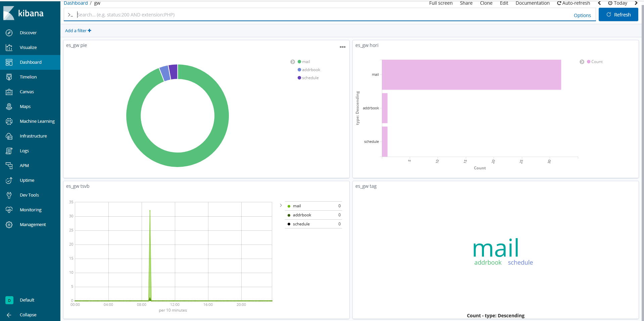The width and height of the screenshot is (644, 321).
Task: Click the Auto-refresh icon
Action: [559, 3]
